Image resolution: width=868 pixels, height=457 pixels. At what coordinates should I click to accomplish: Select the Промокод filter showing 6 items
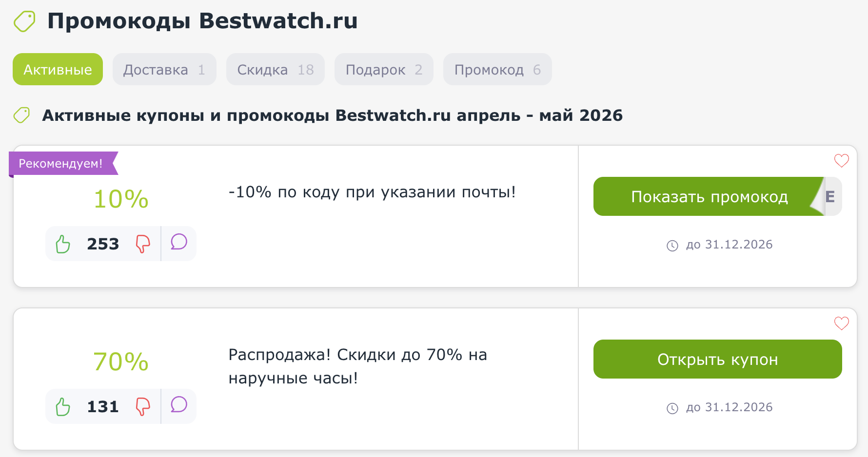click(497, 69)
